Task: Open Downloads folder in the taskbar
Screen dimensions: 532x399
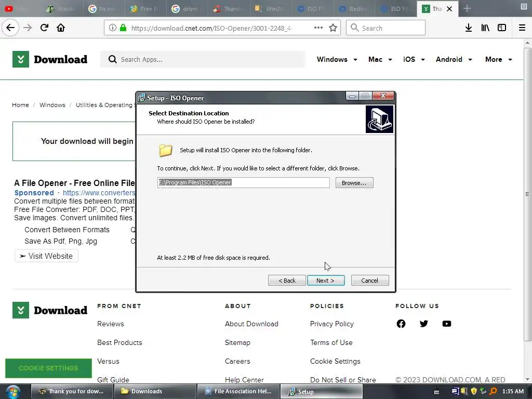Action: pyautogui.click(x=155, y=391)
